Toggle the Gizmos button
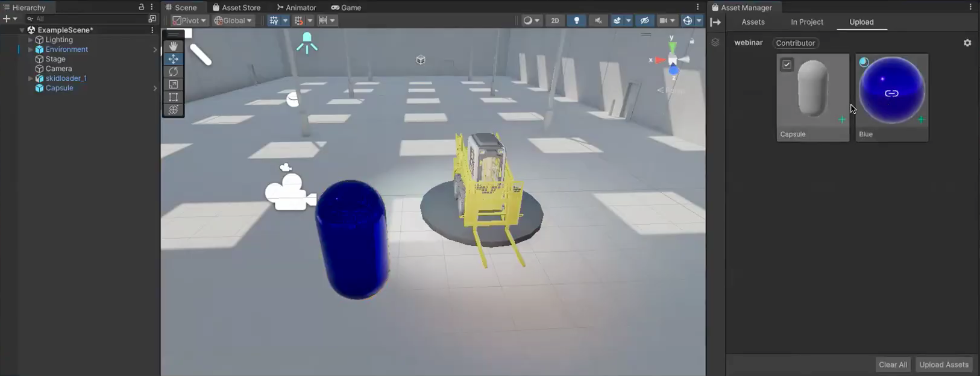This screenshot has width=980, height=376. pyautogui.click(x=688, y=20)
